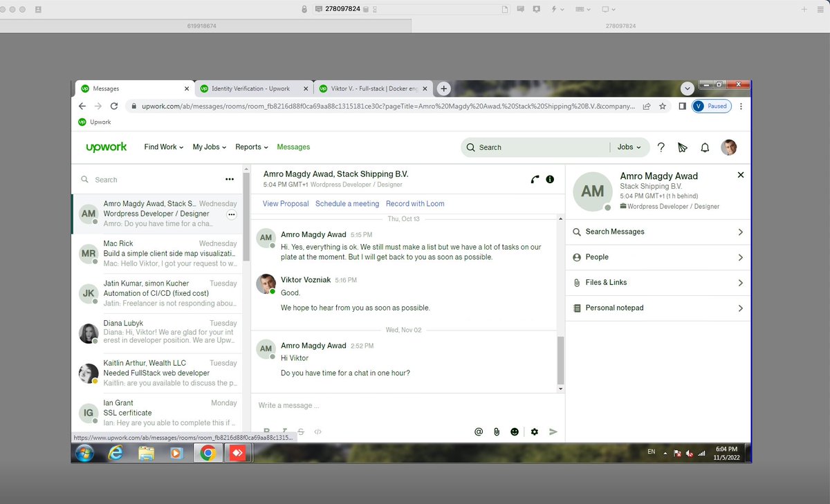Apply strikethrough formatting in message editor
Image resolution: width=830 pixels, height=504 pixels.
pyautogui.click(x=301, y=431)
